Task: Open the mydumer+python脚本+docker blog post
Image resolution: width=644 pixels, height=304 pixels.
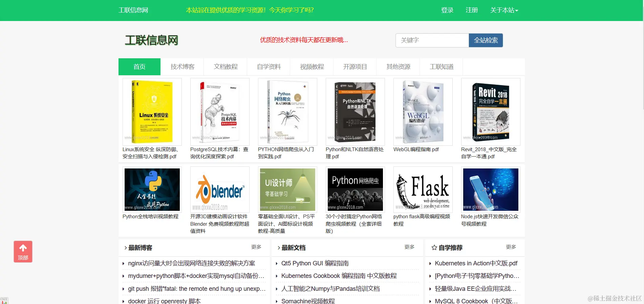Action: 196,276
